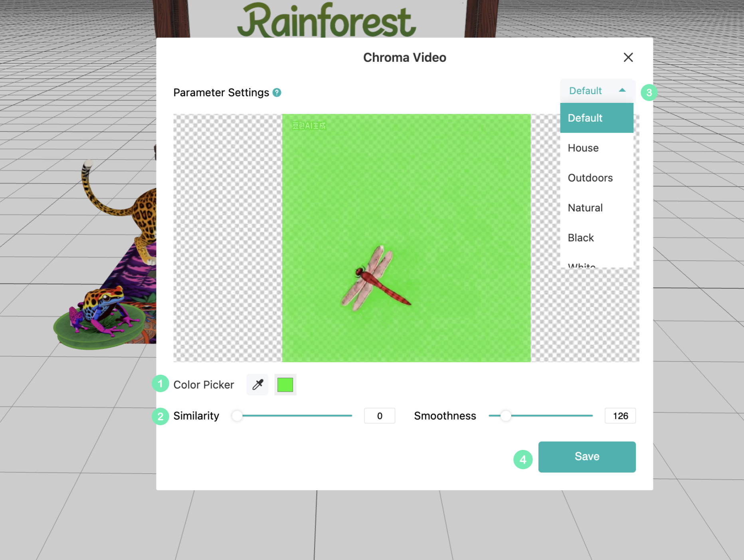Click the Smoothness slider handle
Viewport: 744px width, 560px height.
[x=506, y=416]
